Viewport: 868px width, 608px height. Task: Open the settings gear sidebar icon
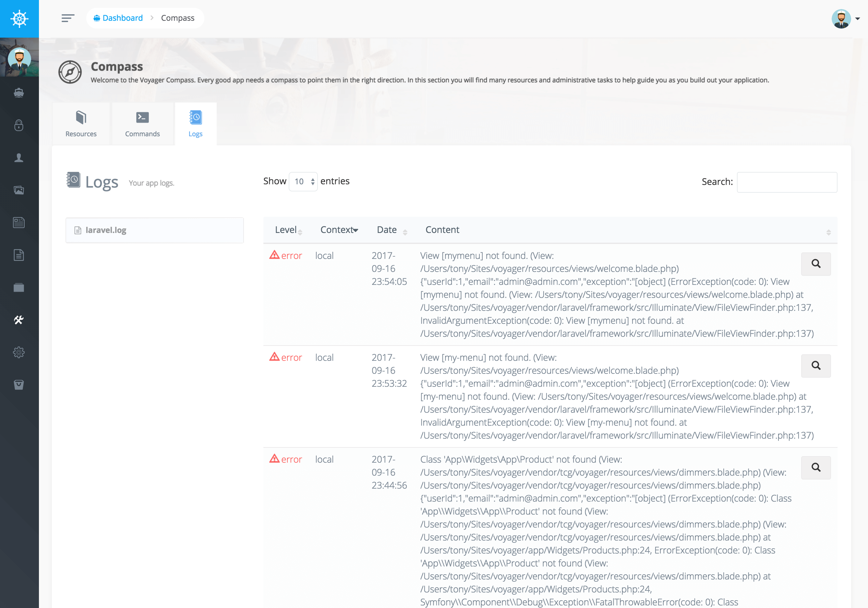point(19,352)
